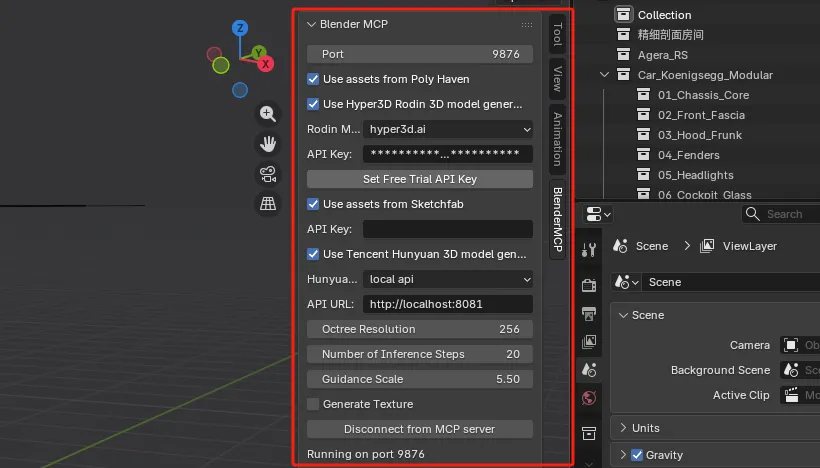Viewport: 820px width, 468px height.
Task: Switch to the Animation sidebar tab
Action: click(557, 139)
